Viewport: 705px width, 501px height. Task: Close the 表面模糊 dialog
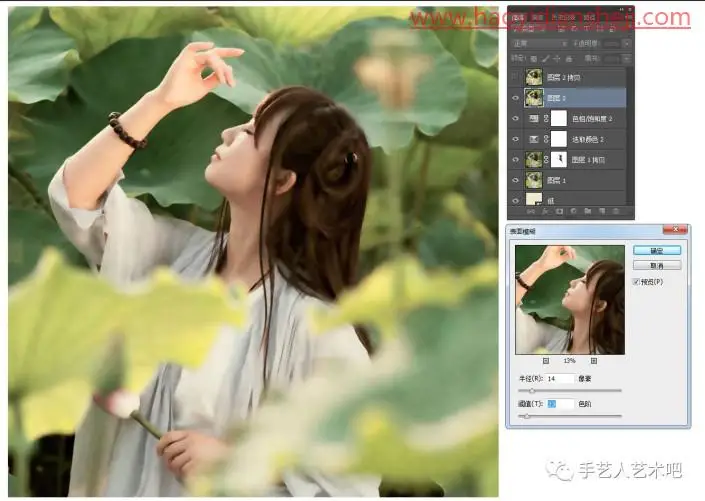click(x=675, y=230)
